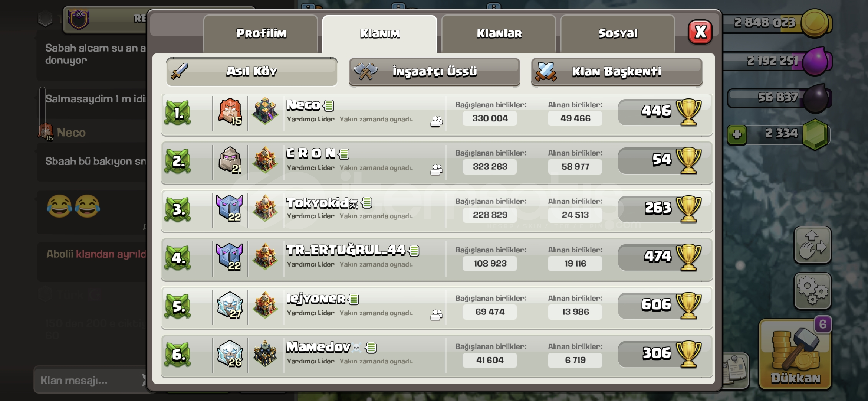Add gems with the green plus icon

tap(737, 134)
